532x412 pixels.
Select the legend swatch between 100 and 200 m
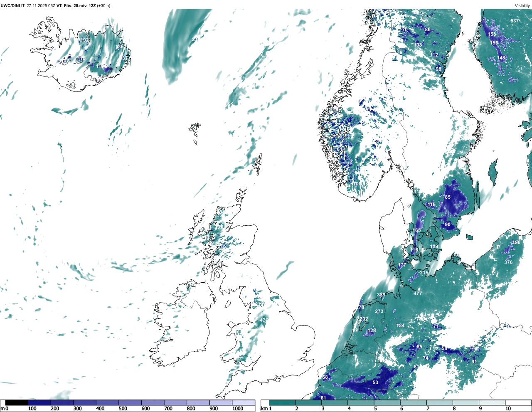[39, 403]
